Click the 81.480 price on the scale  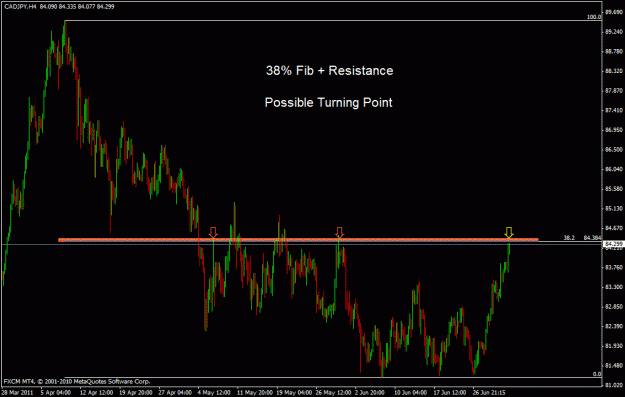pos(614,366)
